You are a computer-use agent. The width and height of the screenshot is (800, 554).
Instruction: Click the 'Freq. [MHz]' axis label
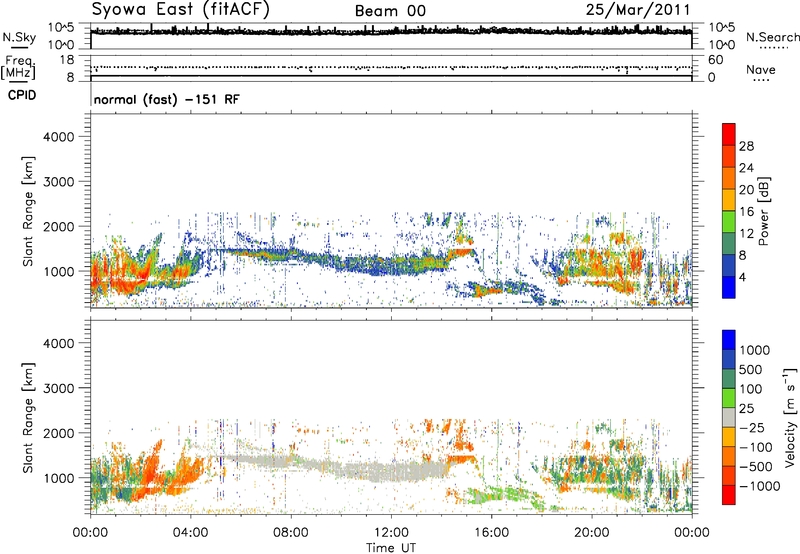point(18,67)
